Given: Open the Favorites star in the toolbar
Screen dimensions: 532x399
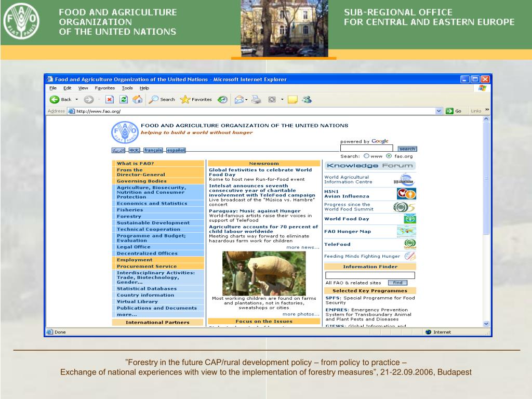Looking at the screenshot, I should coord(185,99).
